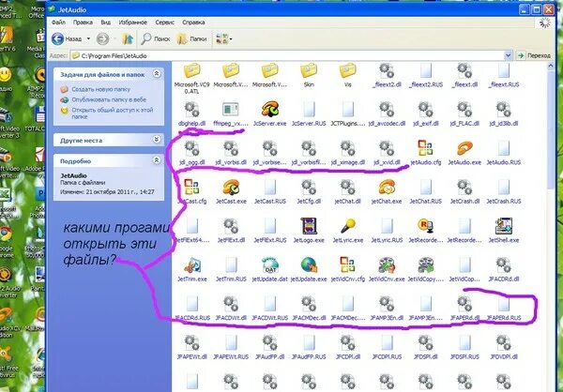The image size is (563, 392).
Task: Select the JetLyric.exe microphone icon
Action: pos(347,226)
